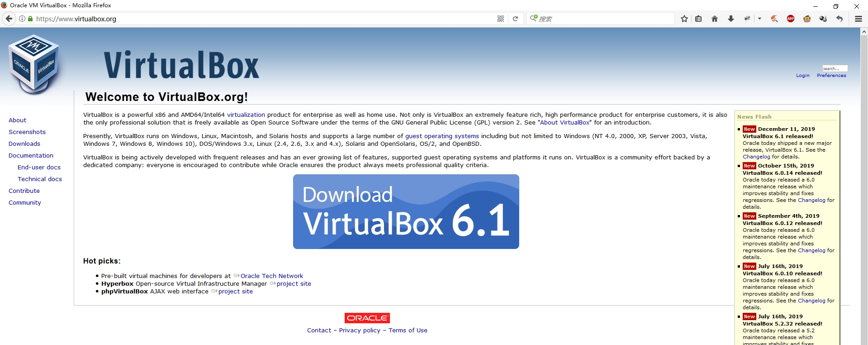Select Community in the sidebar
This screenshot has width=868, height=345.
pyautogui.click(x=25, y=202)
